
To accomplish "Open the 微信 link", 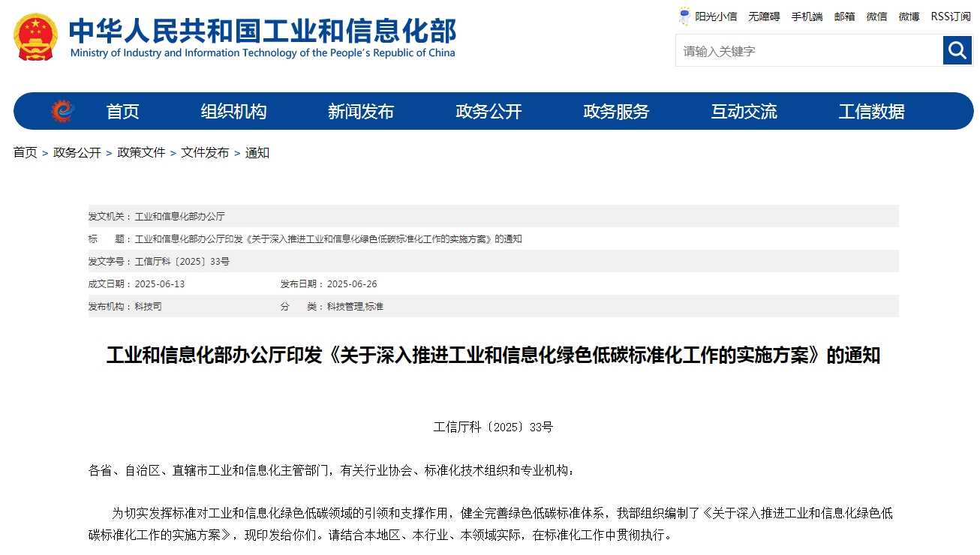I will [x=876, y=16].
